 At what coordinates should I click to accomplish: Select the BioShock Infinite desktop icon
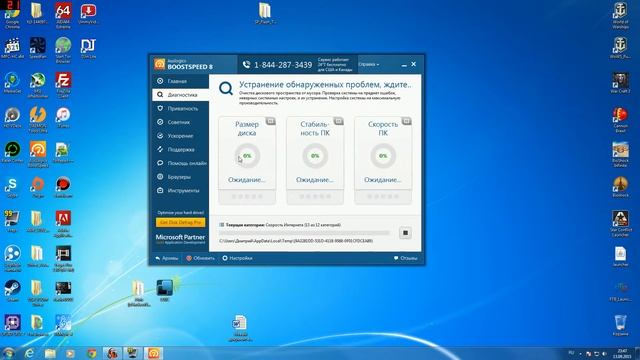tap(620, 154)
